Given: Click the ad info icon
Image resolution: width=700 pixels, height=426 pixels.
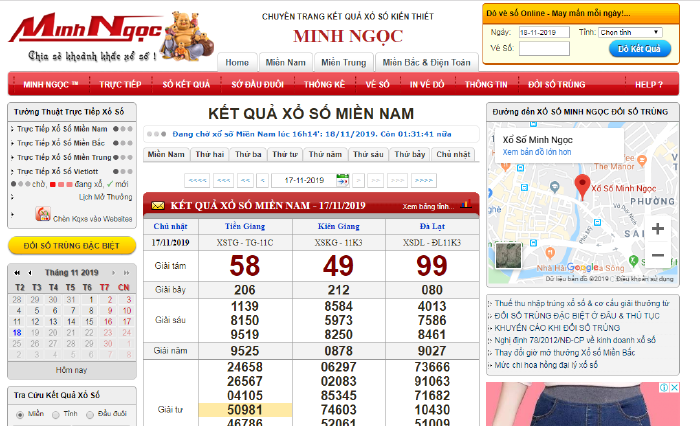Looking at the screenshot, I should click(x=664, y=388).
